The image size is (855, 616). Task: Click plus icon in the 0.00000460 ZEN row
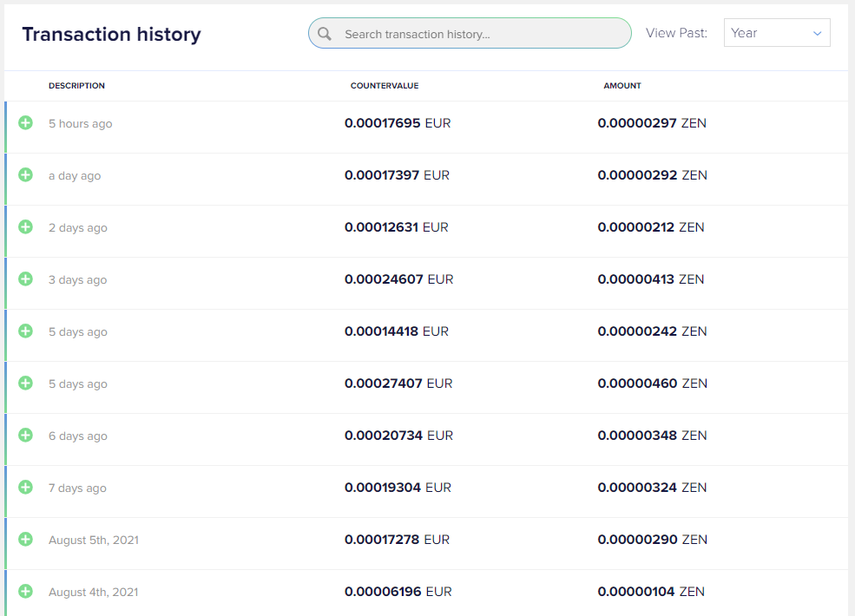tap(26, 383)
